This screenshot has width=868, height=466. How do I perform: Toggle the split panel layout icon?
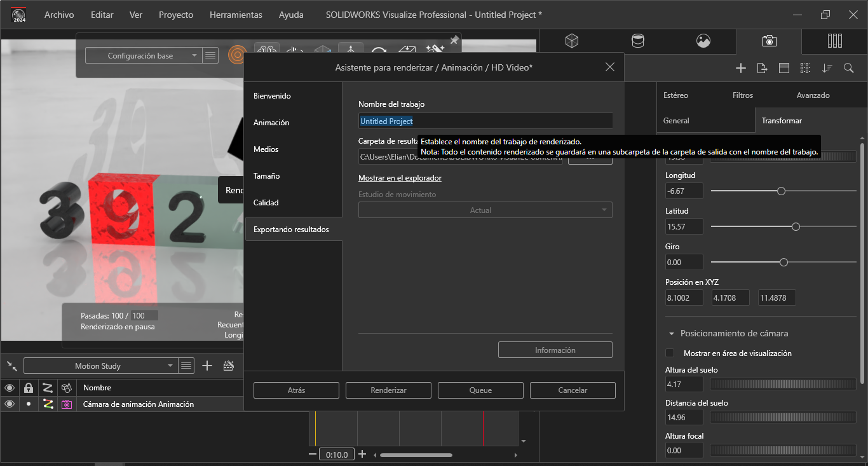click(784, 68)
